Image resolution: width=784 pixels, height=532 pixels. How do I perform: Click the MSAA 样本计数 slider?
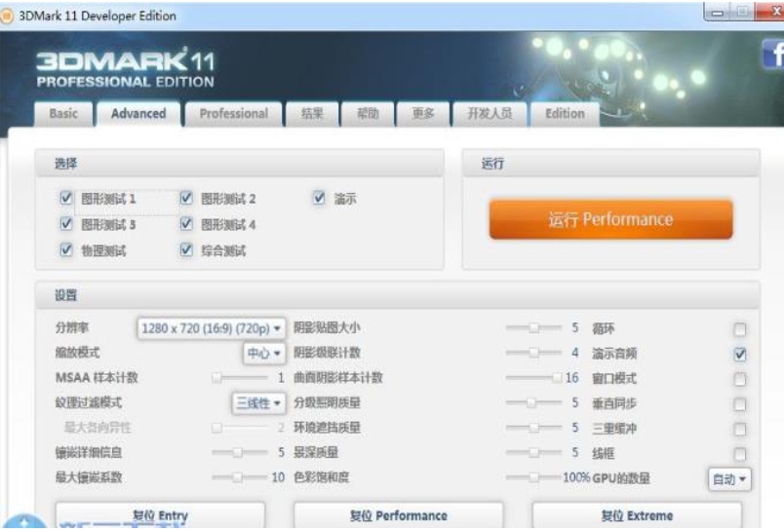(240, 378)
